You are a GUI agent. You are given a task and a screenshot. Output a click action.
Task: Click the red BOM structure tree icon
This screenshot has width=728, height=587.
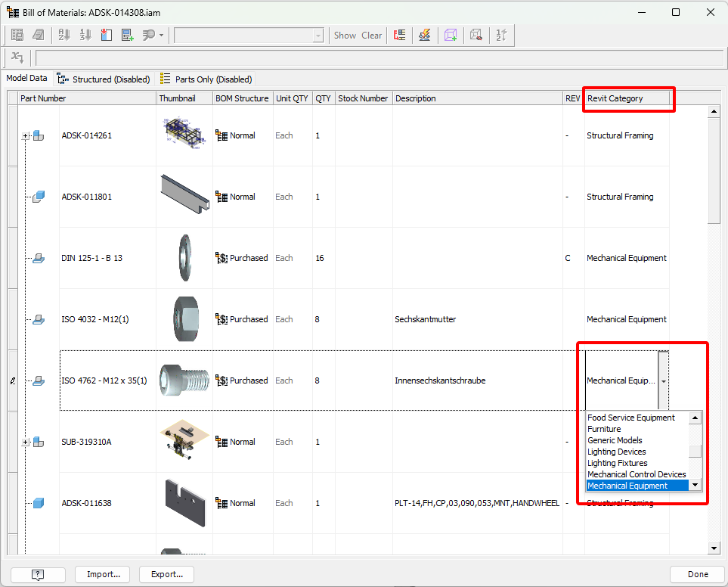[x=399, y=35]
